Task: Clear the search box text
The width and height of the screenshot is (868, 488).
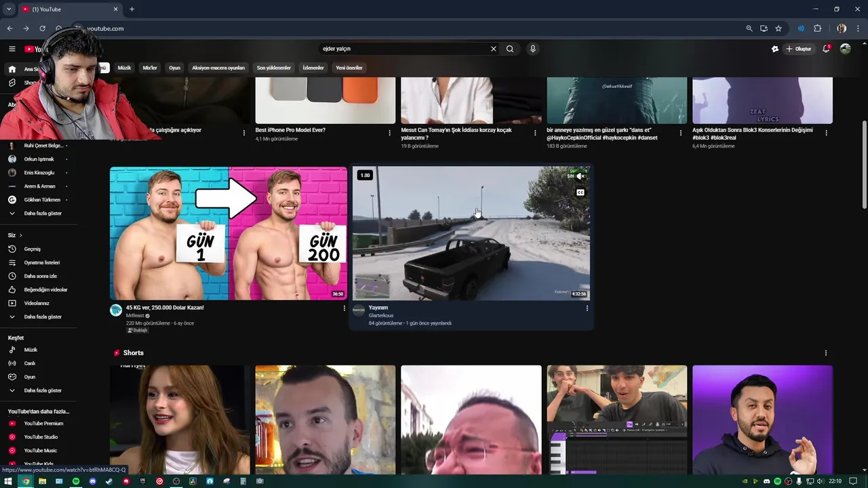Action: pos(494,49)
